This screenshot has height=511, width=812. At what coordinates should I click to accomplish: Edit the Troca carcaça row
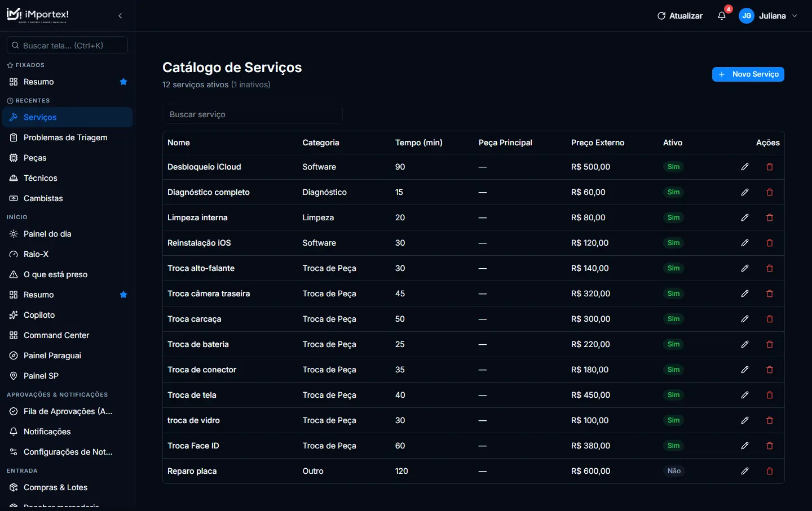(745, 319)
